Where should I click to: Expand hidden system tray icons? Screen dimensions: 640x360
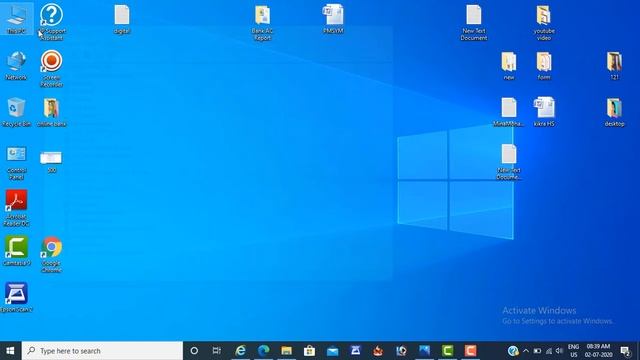pyautogui.click(x=526, y=351)
